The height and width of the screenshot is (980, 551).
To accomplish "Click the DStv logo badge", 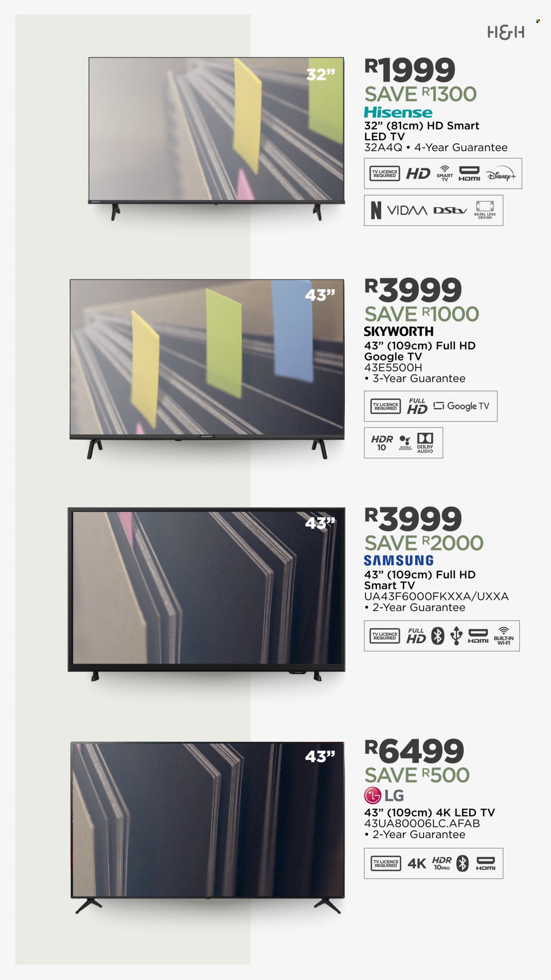I will 450,210.
